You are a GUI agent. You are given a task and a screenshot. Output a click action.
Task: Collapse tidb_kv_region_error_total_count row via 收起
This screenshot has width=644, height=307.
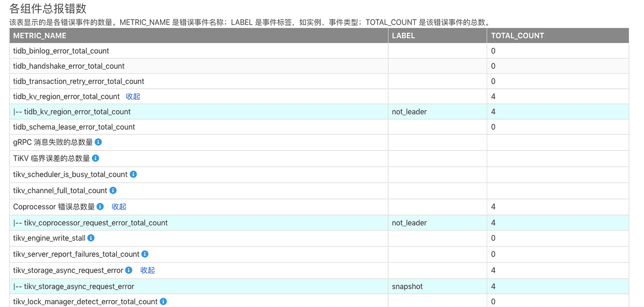tap(133, 97)
